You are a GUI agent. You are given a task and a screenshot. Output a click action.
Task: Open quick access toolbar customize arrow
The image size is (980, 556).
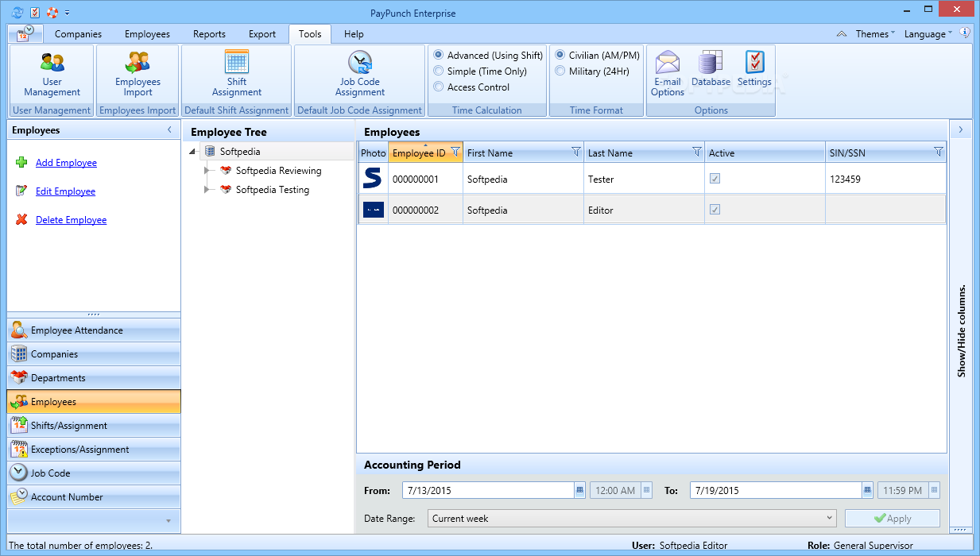(x=68, y=13)
